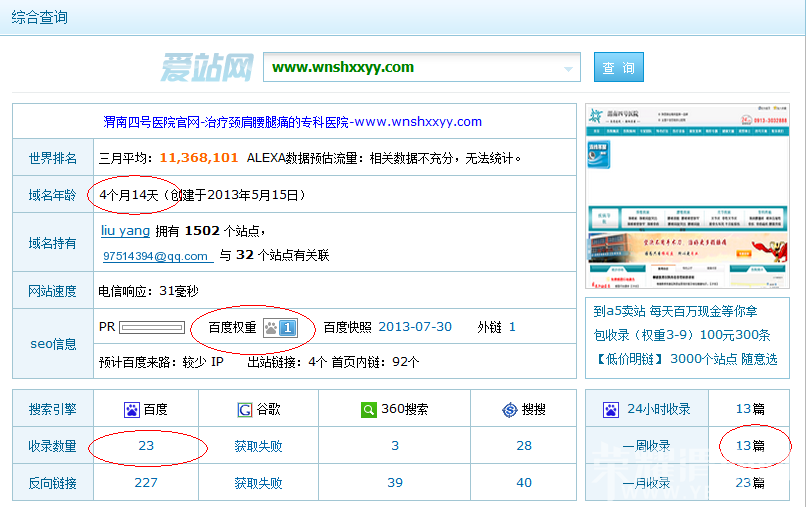
Task: Open Baidu snapshot date 2013-07-30
Action: click(415, 327)
